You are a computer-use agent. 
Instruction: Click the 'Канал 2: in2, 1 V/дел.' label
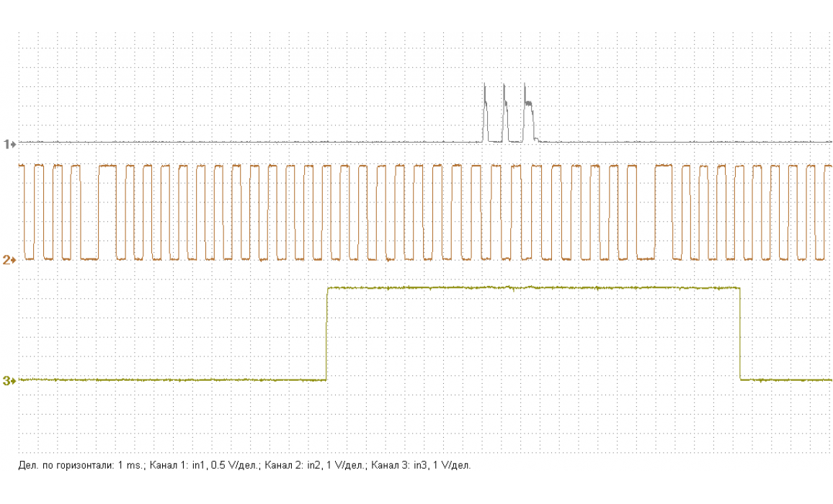pos(314,466)
